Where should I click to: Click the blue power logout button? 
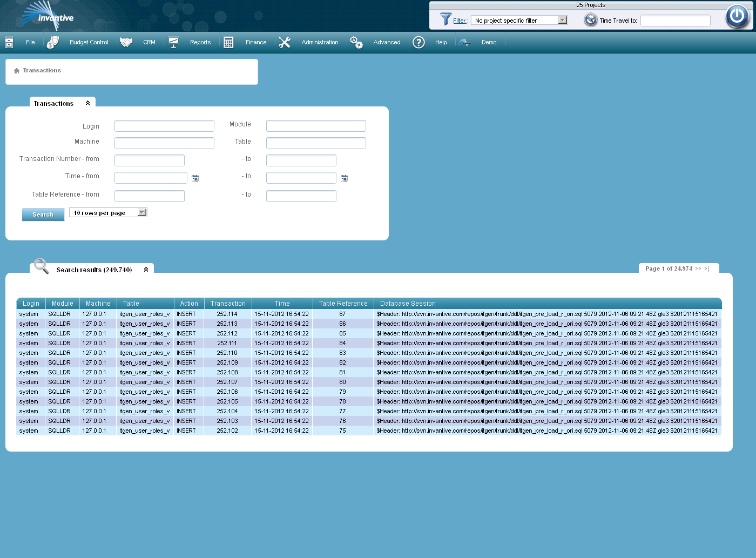[x=737, y=16]
